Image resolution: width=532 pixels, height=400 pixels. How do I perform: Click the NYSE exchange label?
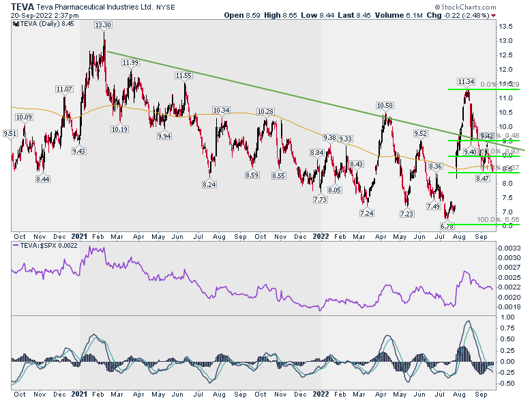[x=165, y=7]
